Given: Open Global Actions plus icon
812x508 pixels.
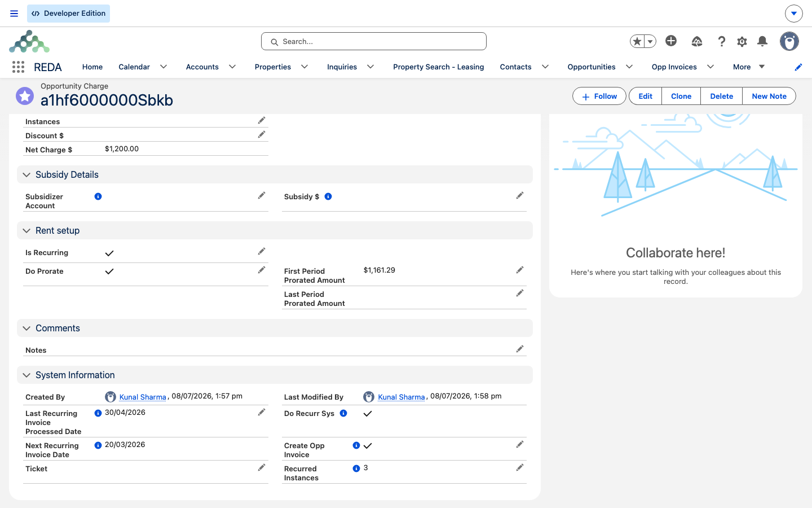Looking at the screenshot, I should (x=671, y=41).
